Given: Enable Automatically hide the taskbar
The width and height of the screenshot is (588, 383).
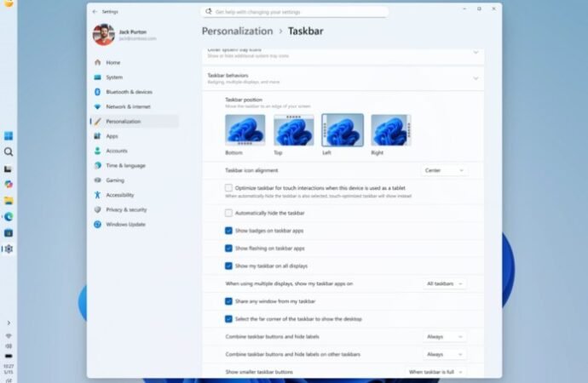Looking at the screenshot, I should pyautogui.click(x=228, y=213).
